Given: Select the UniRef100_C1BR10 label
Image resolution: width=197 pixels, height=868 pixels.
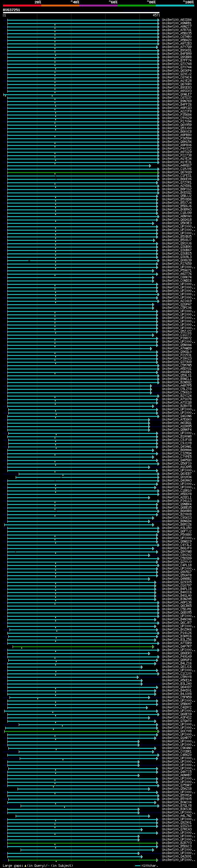Looking at the screenshot, I should tap(176, 491).
